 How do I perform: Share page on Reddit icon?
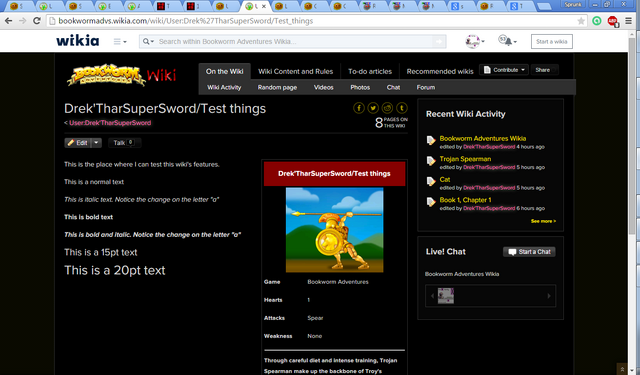tap(387, 108)
